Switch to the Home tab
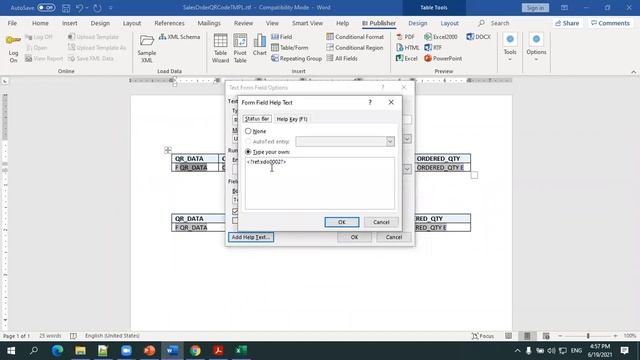Image resolution: width=640 pixels, height=360 pixels. tap(40, 23)
